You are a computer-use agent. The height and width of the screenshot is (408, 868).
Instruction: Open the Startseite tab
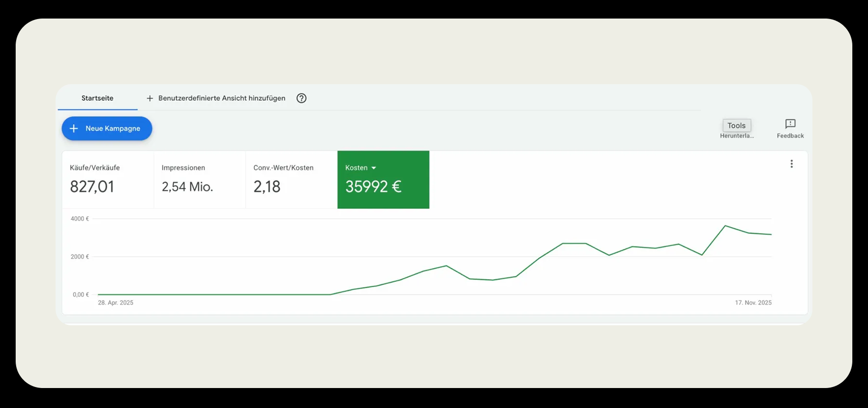point(97,98)
